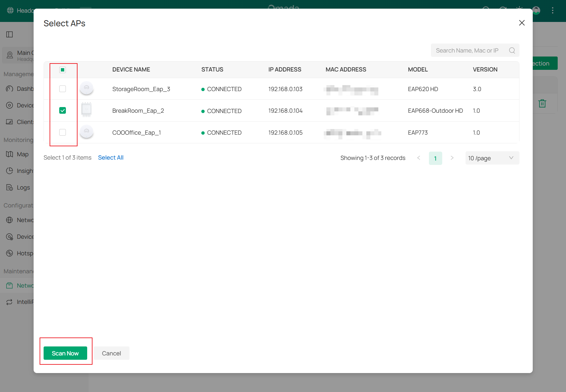This screenshot has width=566, height=392.
Task: Open the 10 /page dropdown
Action: (492, 158)
